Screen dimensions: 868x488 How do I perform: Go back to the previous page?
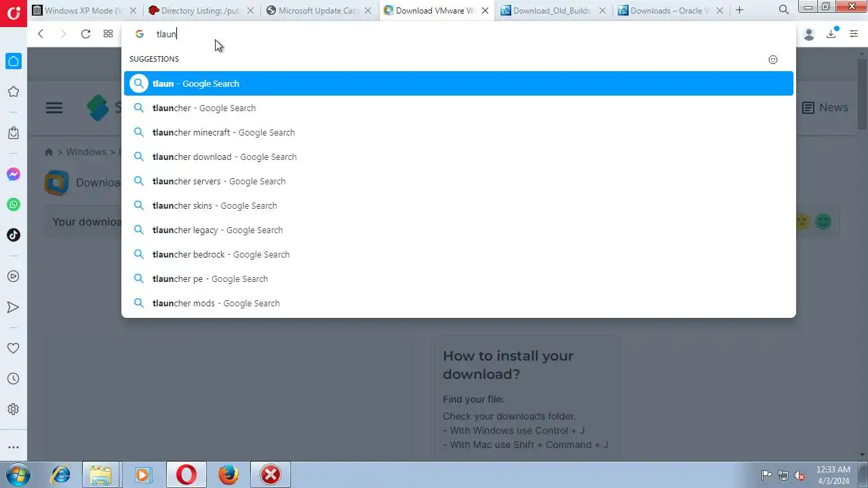[x=41, y=34]
